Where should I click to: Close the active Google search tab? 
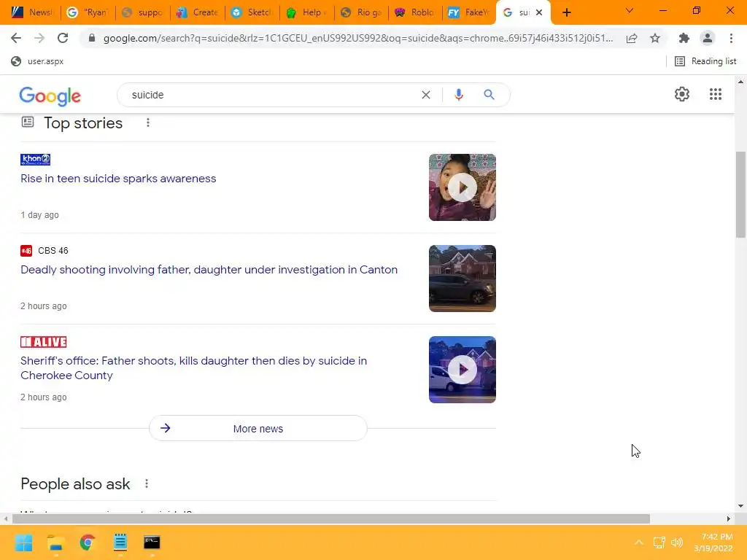(x=539, y=12)
